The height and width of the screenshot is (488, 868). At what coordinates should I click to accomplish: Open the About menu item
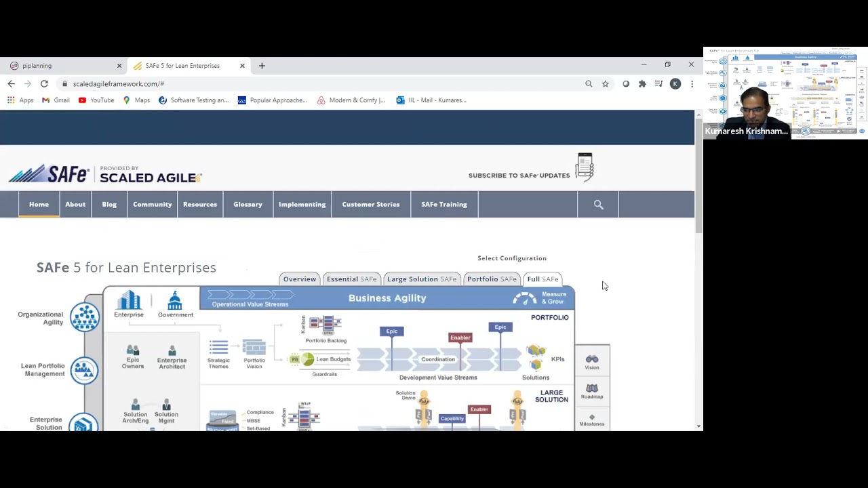75,204
